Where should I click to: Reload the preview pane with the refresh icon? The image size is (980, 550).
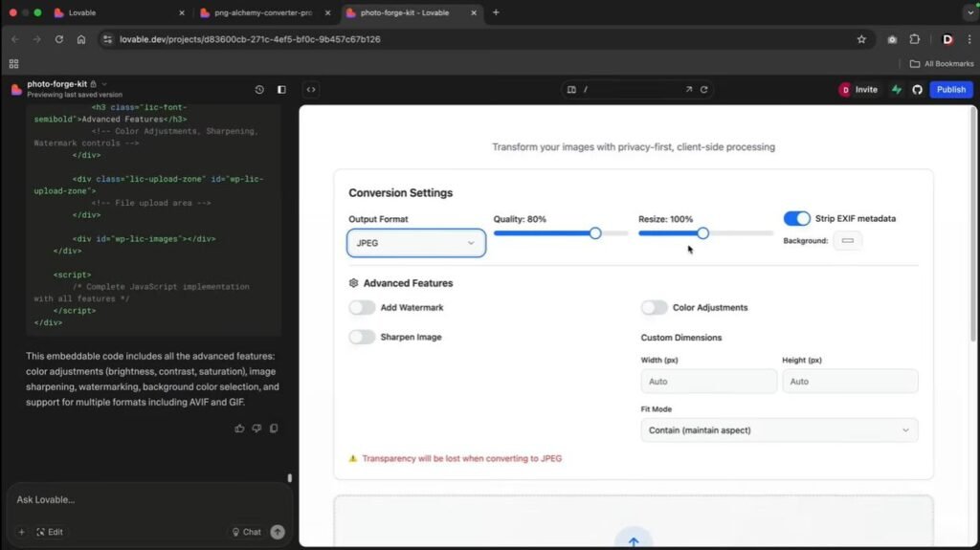(703, 89)
